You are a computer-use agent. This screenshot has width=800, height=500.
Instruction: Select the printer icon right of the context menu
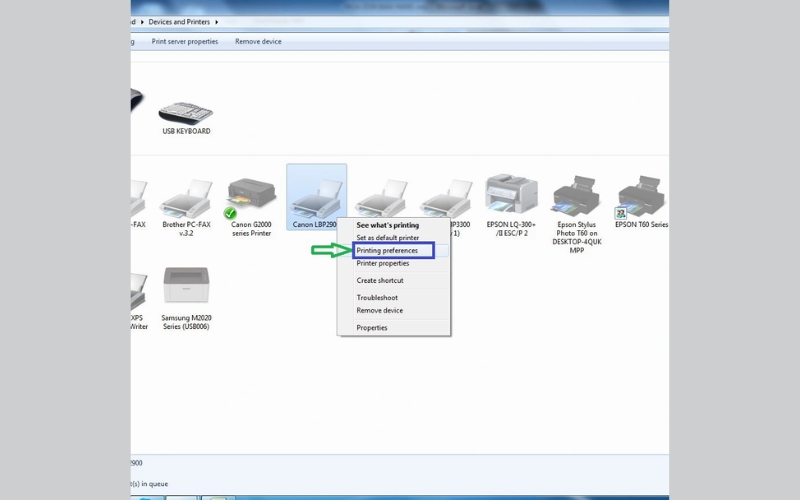446,199
